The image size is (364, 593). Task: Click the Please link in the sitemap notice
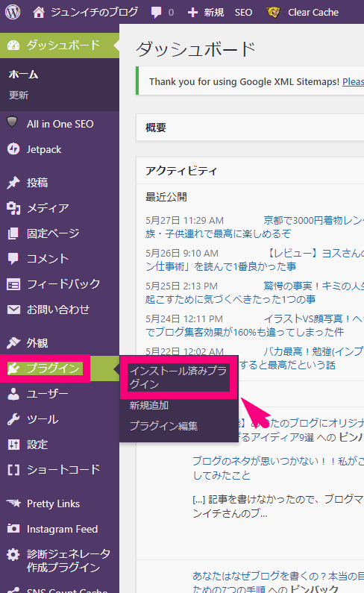pos(353,82)
